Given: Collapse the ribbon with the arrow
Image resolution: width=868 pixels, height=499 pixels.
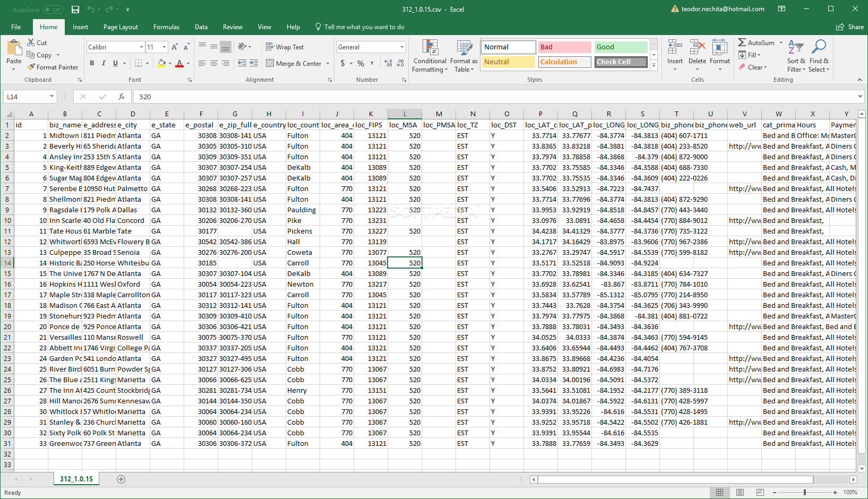Looking at the screenshot, I should click(x=860, y=80).
